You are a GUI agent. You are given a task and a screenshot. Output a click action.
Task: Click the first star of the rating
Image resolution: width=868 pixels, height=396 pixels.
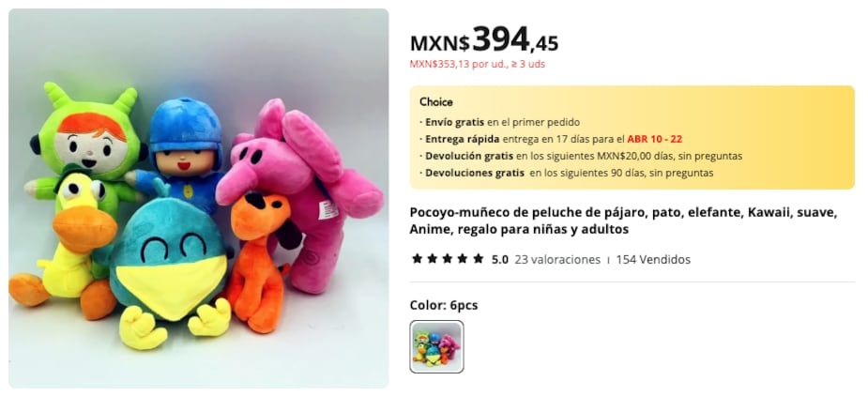click(x=418, y=259)
